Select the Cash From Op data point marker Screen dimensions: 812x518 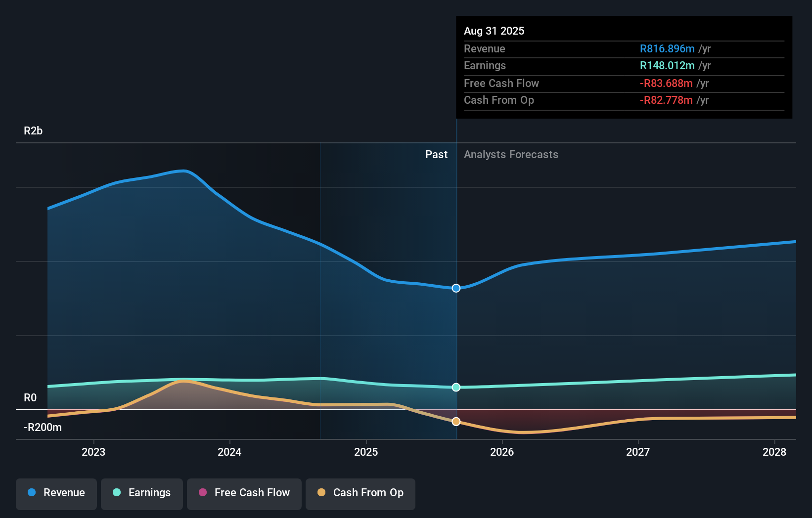click(x=456, y=422)
